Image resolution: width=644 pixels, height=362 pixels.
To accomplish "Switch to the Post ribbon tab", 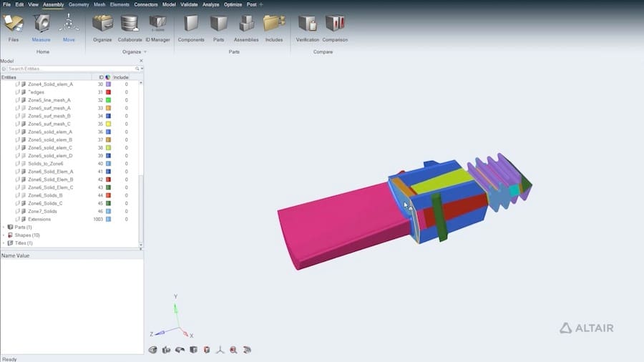I will coord(251,4).
